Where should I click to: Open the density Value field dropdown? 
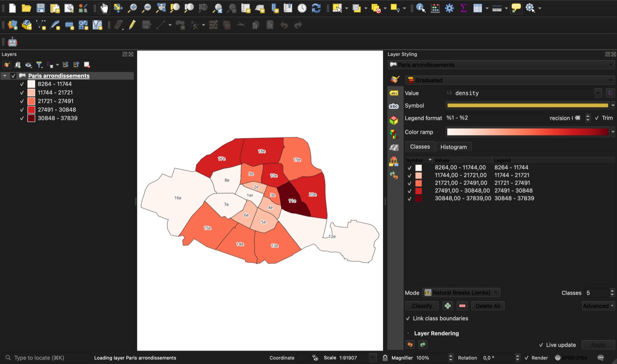[598, 93]
